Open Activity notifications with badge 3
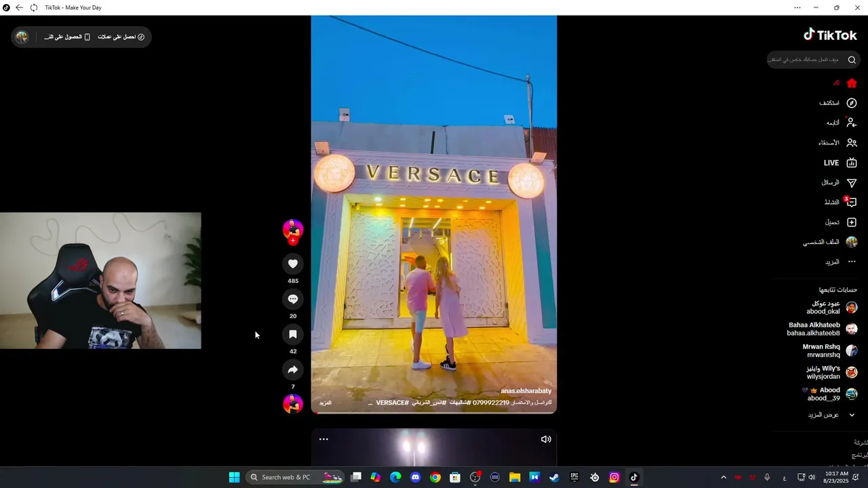This screenshot has width=868, height=488. click(850, 202)
